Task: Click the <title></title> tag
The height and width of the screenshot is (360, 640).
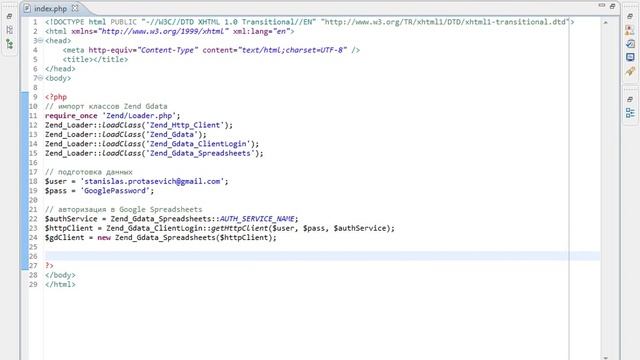Action: [x=95, y=60]
